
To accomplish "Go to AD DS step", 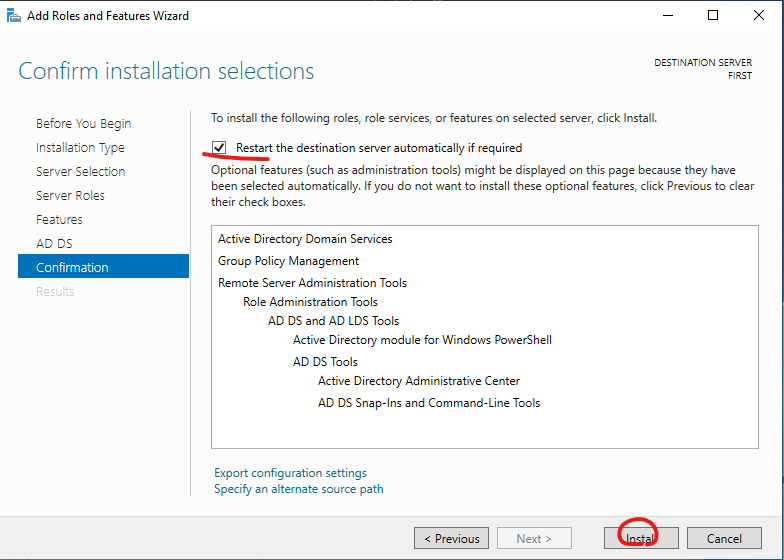I will click(54, 244).
